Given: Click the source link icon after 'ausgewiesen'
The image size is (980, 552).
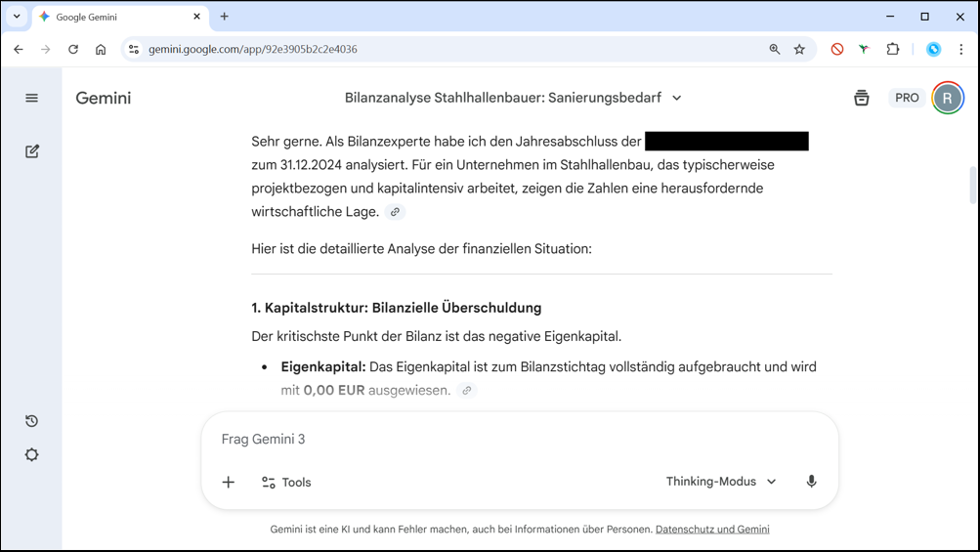Looking at the screenshot, I should (467, 391).
